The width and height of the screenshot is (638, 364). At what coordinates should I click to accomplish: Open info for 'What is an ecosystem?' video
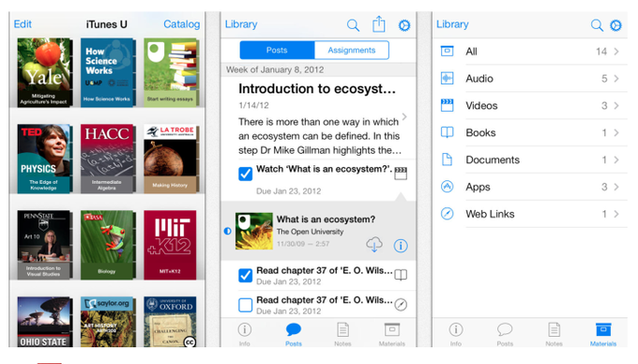401,246
